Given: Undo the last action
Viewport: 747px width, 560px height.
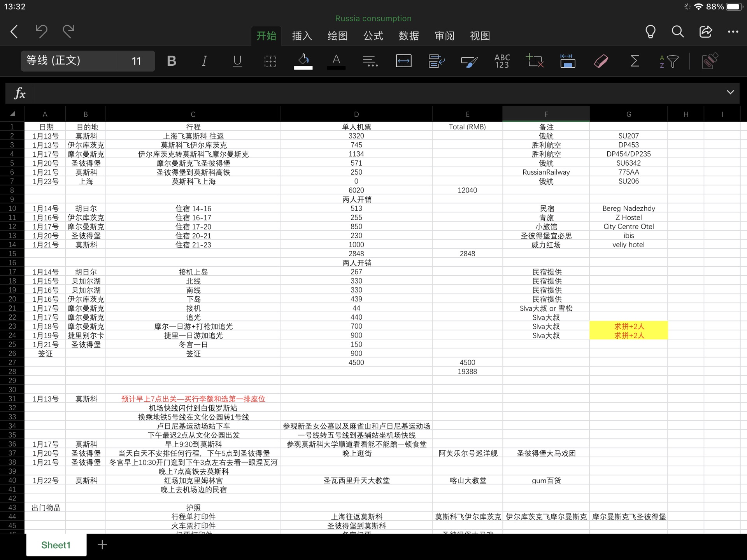Looking at the screenshot, I should 41,31.
